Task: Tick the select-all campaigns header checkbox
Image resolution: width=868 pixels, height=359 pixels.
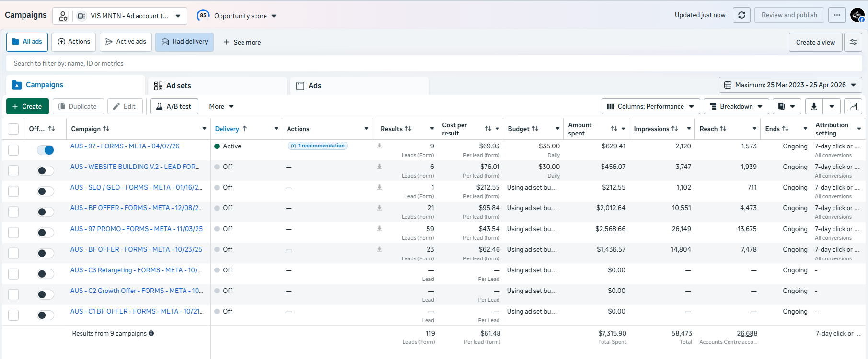Action: coord(13,129)
